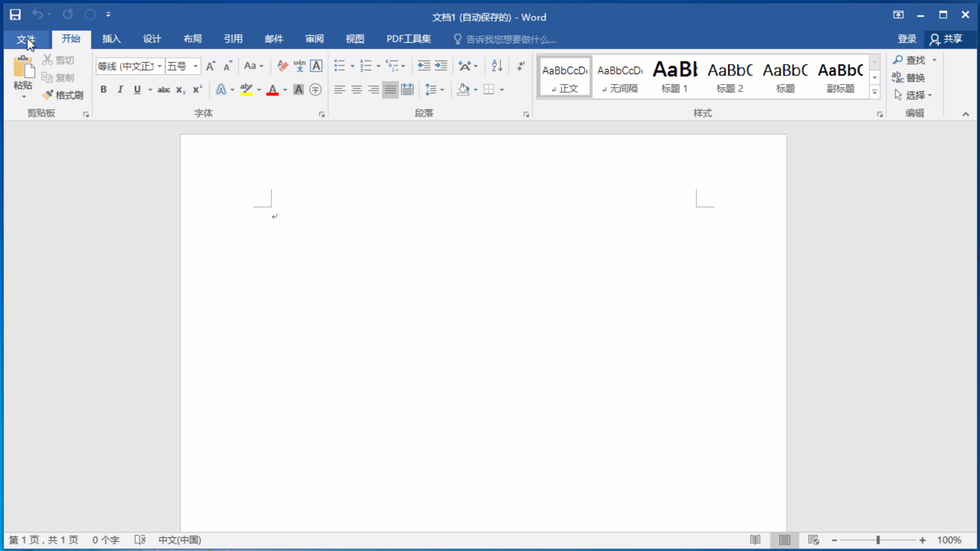980x551 pixels.
Task: Click the Center alignment icon
Action: (356, 90)
